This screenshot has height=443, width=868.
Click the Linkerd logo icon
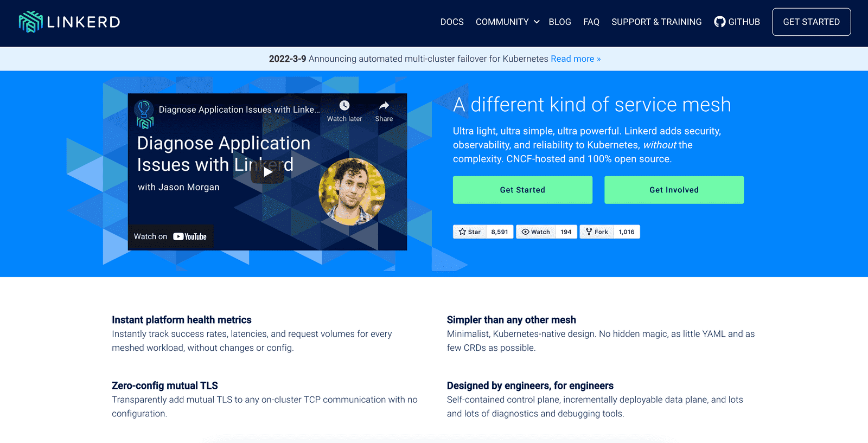tap(30, 22)
